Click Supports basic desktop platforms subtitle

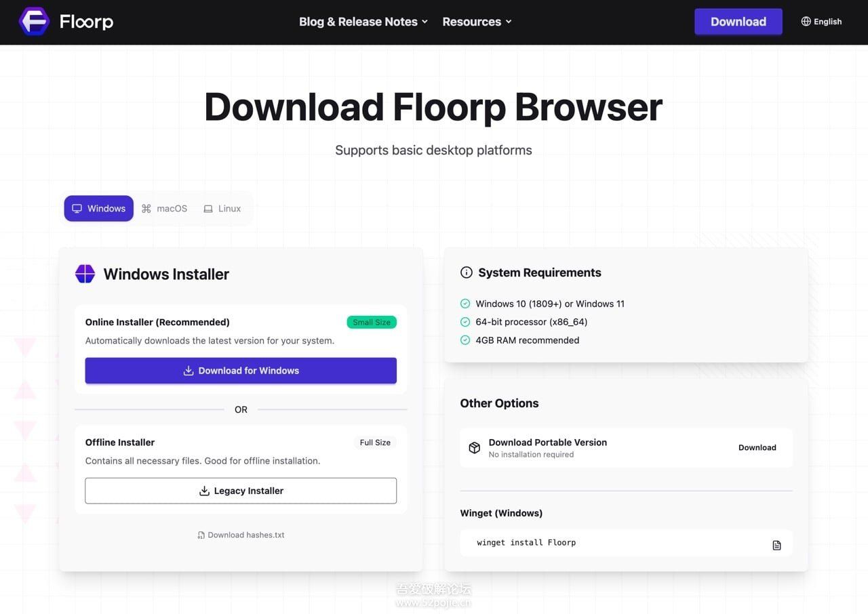coord(433,150)
